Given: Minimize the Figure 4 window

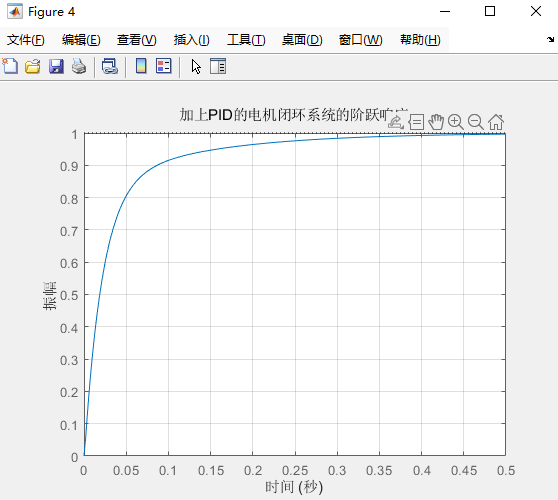Looking at the screenshot, I should [445, 11].
